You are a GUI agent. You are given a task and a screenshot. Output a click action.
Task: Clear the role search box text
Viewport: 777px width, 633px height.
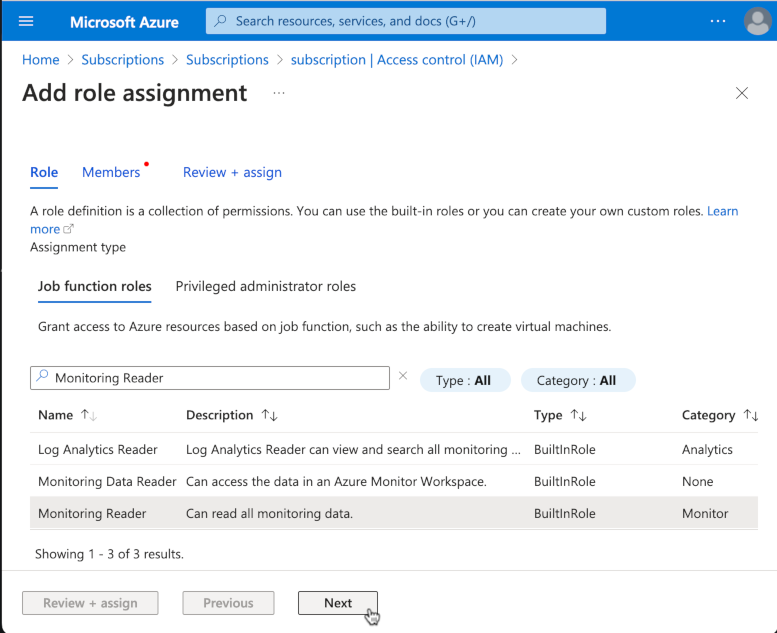pos(403,377)
